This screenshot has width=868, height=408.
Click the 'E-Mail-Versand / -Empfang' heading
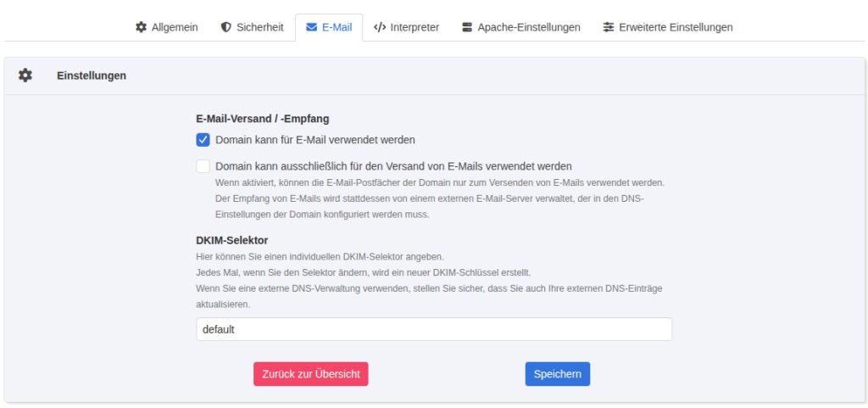pos(263,118)
